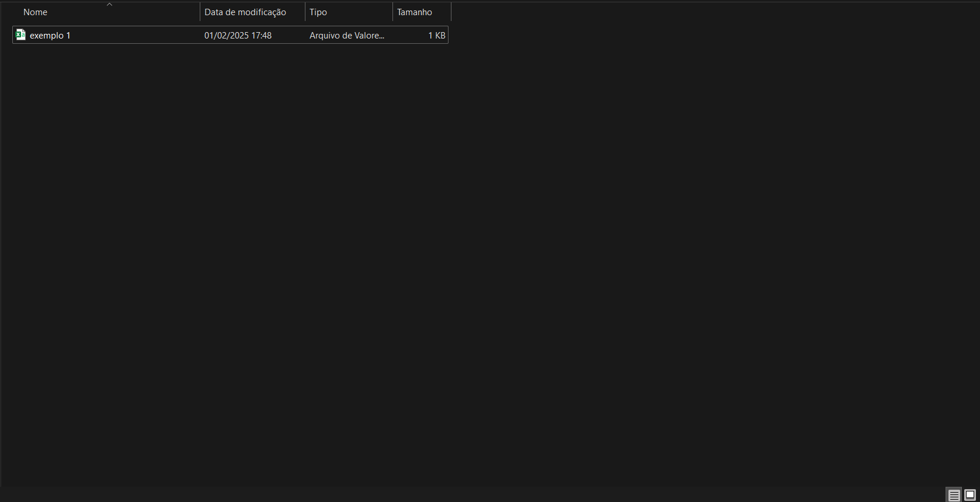
Task: Click the date 01/02/2025 17:48 cell
Action: (x=238, y=35)
